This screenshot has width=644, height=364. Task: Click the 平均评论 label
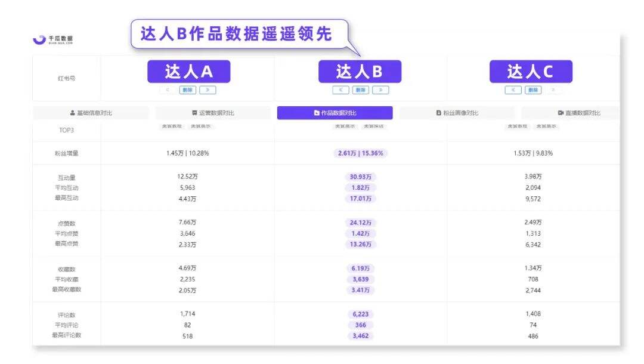tap(67, 325)
